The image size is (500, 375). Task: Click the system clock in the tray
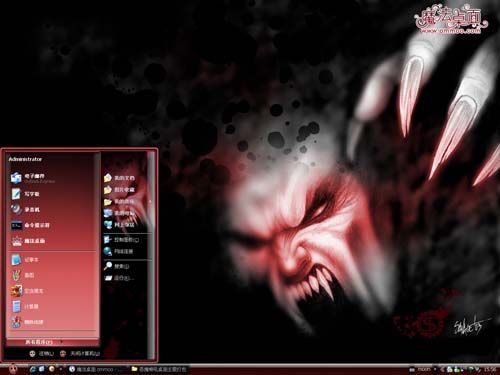click(490, 369)
